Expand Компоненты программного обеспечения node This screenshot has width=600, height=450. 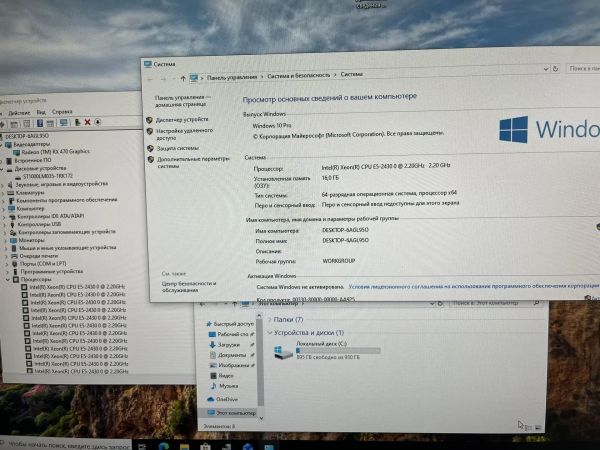point(4,201)
